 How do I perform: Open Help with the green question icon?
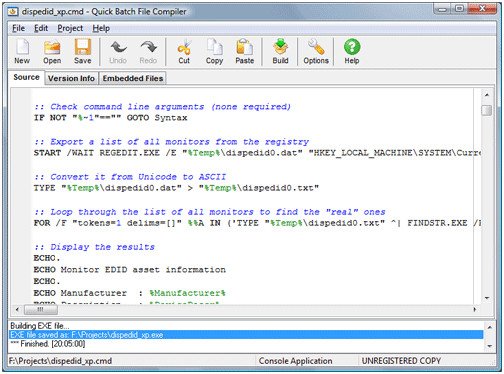pyautogui.click(x=352, y=52)
